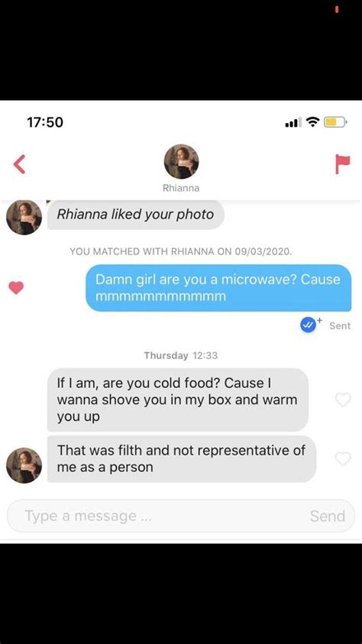Tap Rhianna's avatar beside liked photo message
The width and height of the screenshot is (362, 644).
(x=24, y=217)
